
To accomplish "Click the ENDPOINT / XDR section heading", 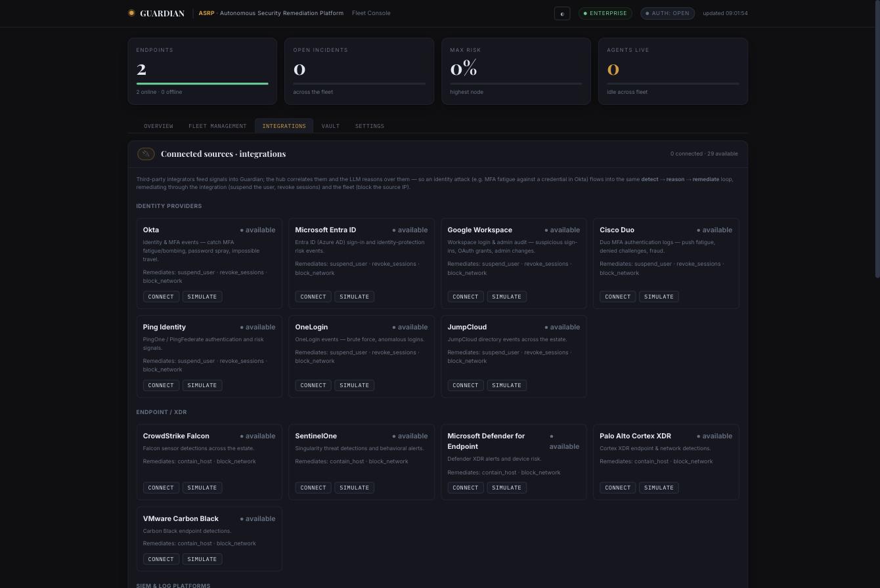I will tap(162, 412).
